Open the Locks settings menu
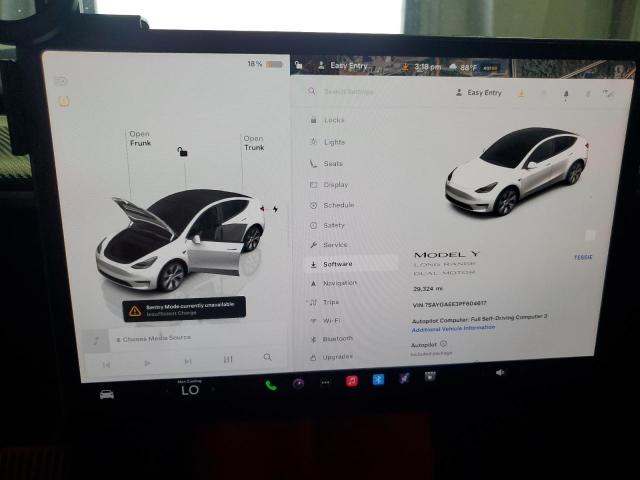 pos(327,120)
